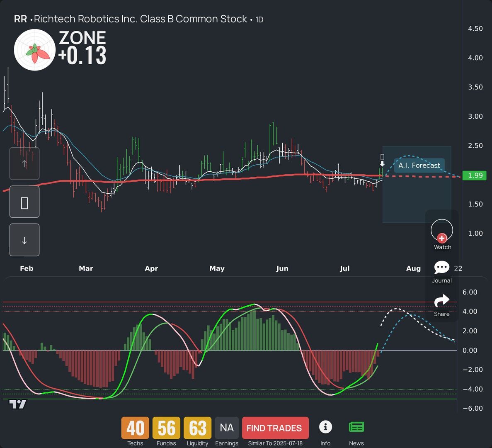
Task: Click the 1.99 current price tag
Action: [x=475, y=175]
